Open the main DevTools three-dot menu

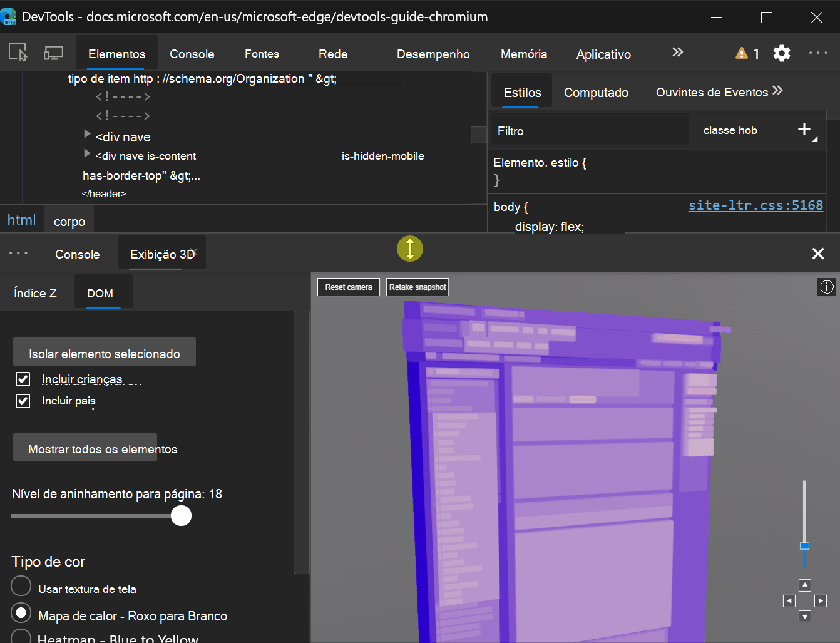[818, 53]
